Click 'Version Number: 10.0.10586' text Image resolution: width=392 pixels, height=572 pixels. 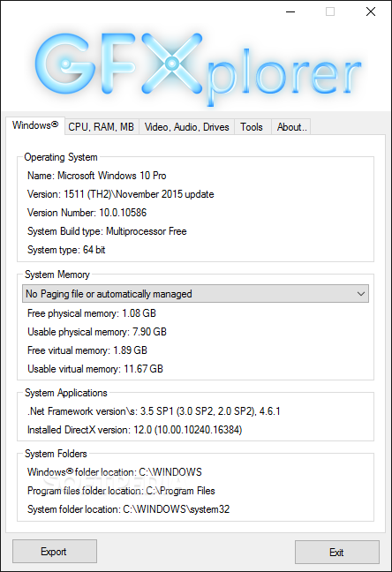point(87,213)
